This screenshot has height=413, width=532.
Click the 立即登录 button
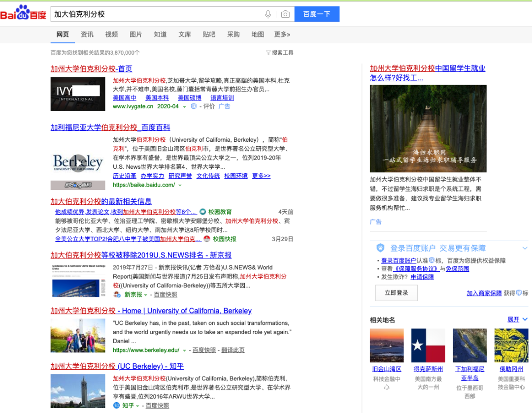click(x=396, y=293)
